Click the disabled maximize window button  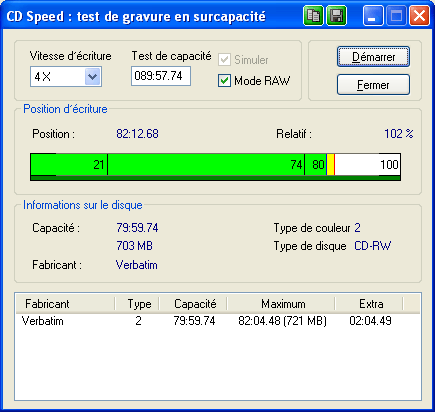[396, 15]
